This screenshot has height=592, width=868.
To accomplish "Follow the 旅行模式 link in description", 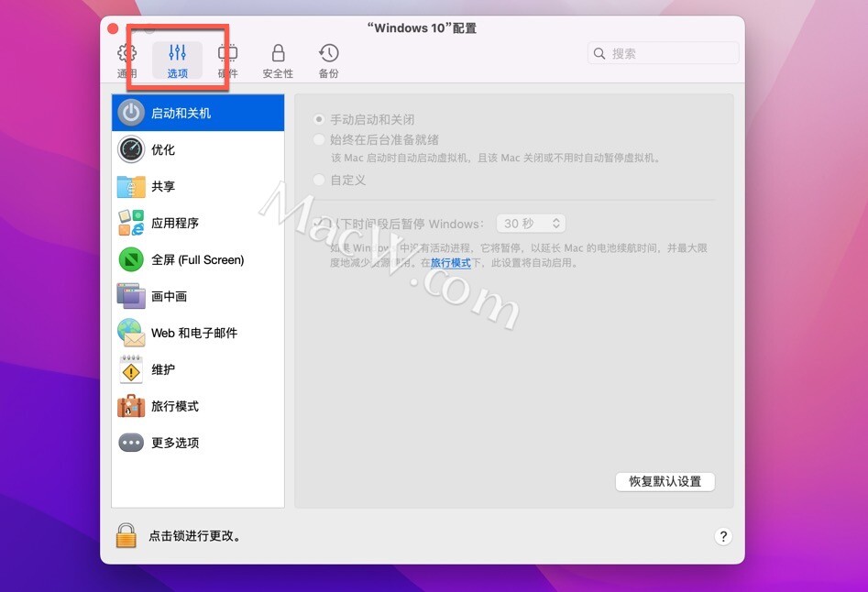I will [x=451, y=263].
